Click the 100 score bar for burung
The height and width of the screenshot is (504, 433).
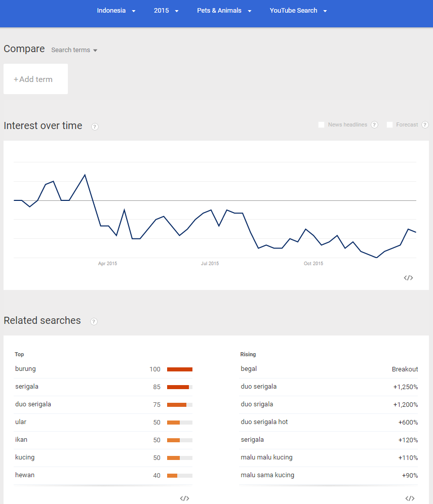click(x=179, y=369)
